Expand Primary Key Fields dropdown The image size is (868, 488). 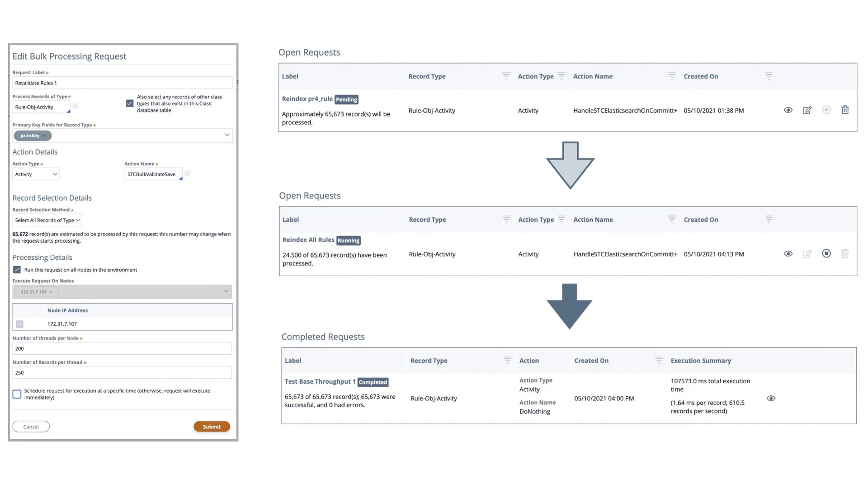[227, 135]
